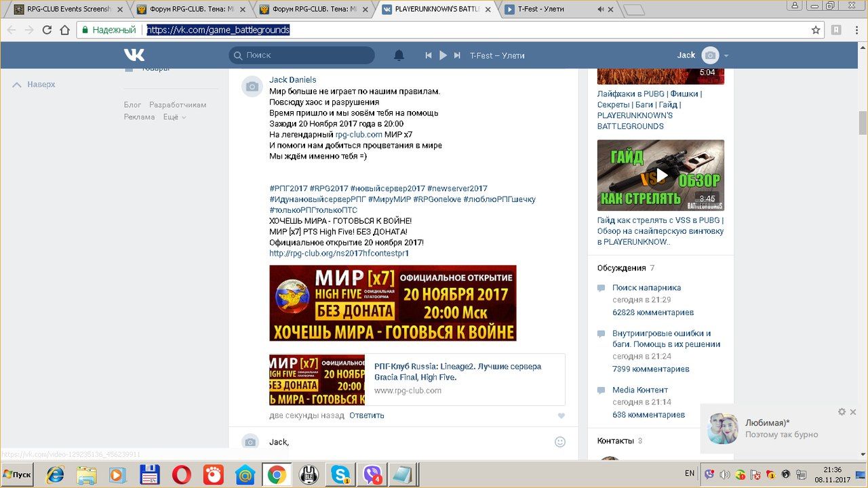Viewport: 868px width, 488px height.
Task: Open Windows Media Player from taskbar
Action: [118, 474]
